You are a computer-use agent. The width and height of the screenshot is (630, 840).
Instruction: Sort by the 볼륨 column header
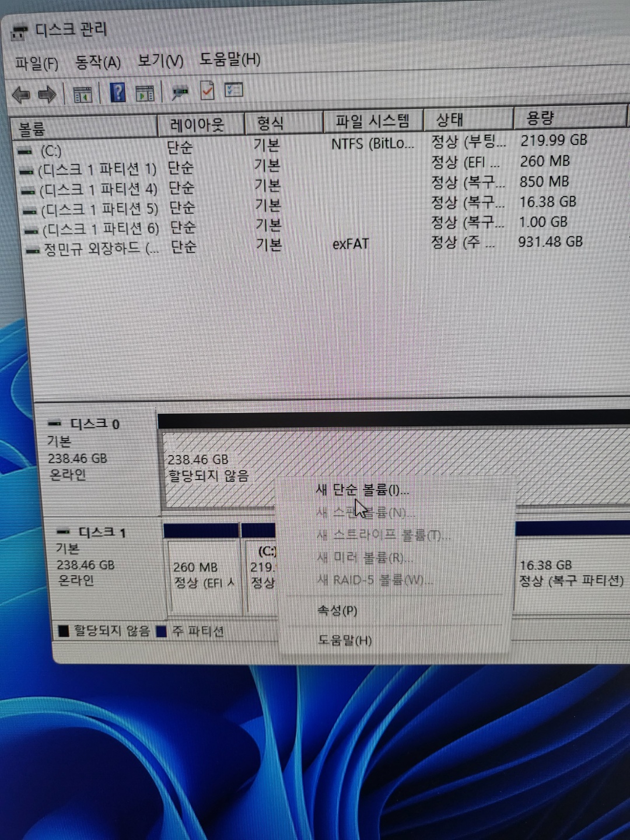coord(85,127)
